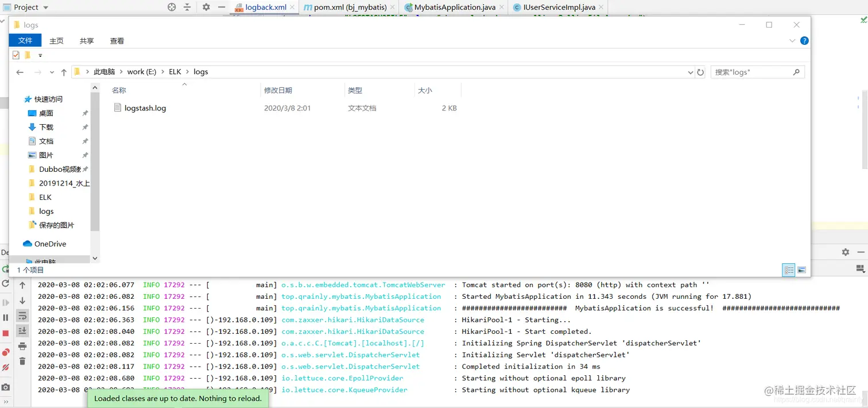Pause the running program in debug panel
This screenshot has width=868, height=408.
click(x=6, y=317)
